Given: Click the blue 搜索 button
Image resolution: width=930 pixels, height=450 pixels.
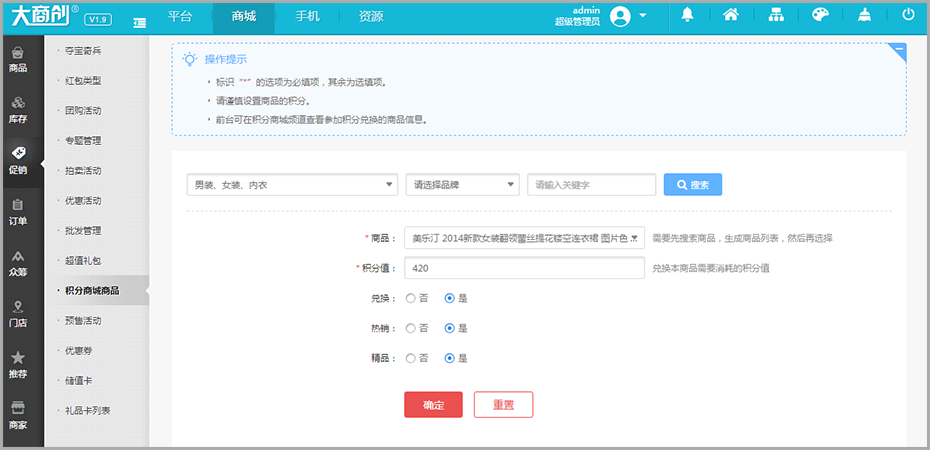Looking at the screenshot, I should point(693,185).
